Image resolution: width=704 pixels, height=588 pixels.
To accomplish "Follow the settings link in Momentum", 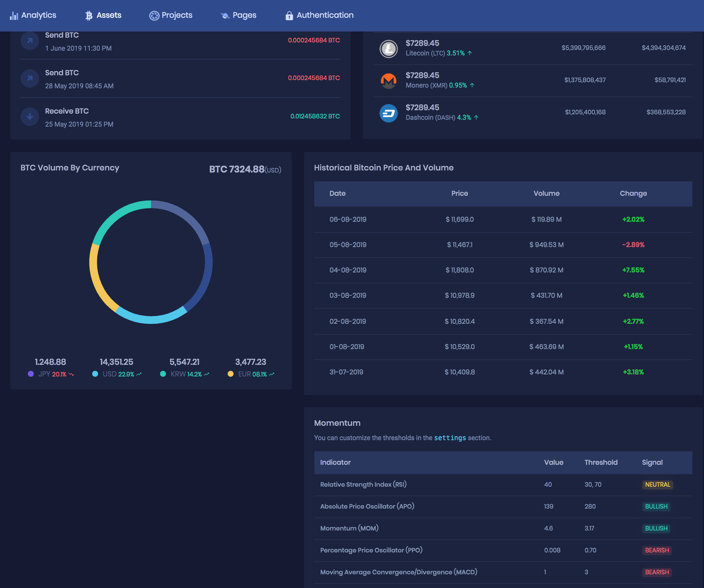I will pyautogui.click(x=450, y=438).
